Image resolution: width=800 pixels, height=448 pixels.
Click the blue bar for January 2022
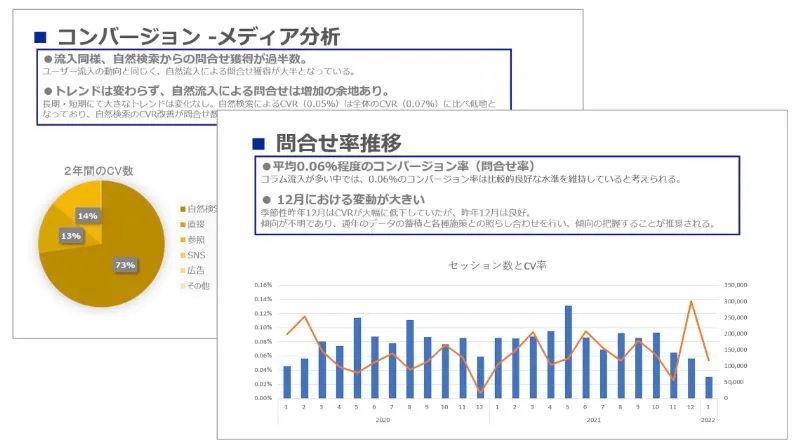coord(709,387)
